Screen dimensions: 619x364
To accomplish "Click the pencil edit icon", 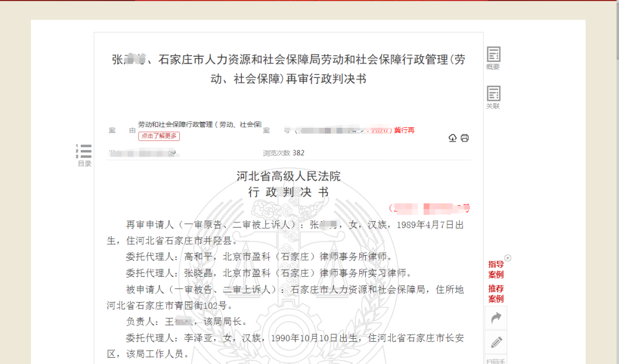I will [x=496, y=342].
